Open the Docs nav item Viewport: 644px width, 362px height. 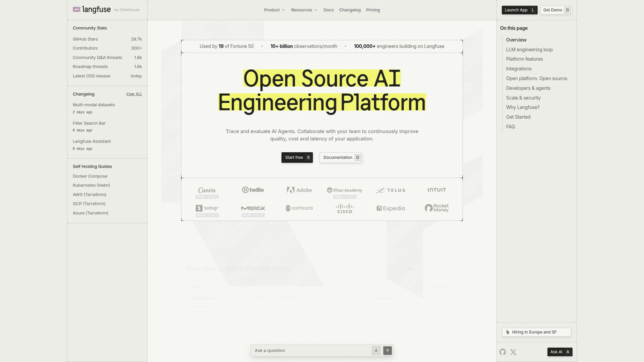(328, 10)
